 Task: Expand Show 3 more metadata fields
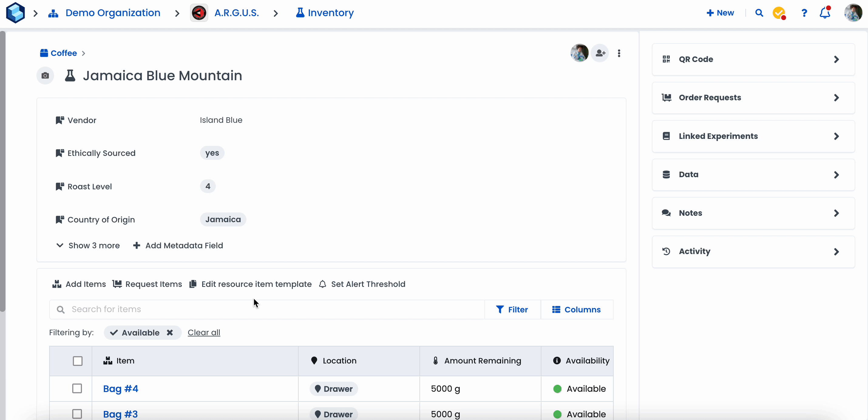click(88, 246)
